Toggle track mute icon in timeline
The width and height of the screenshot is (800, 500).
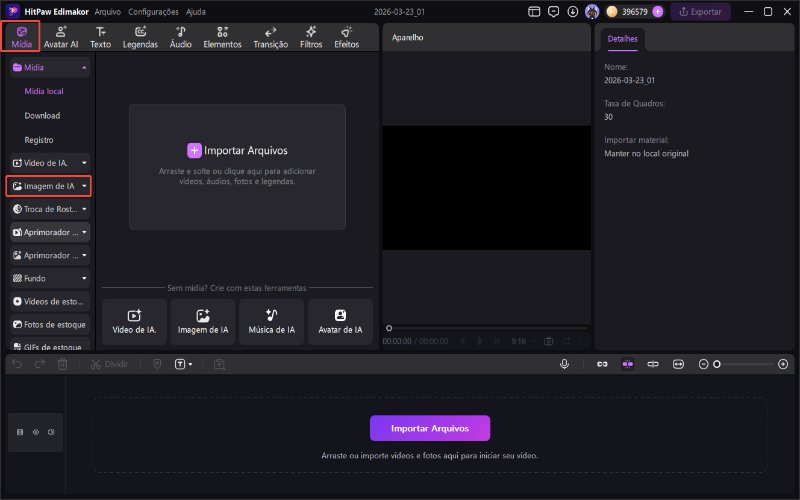51,432
